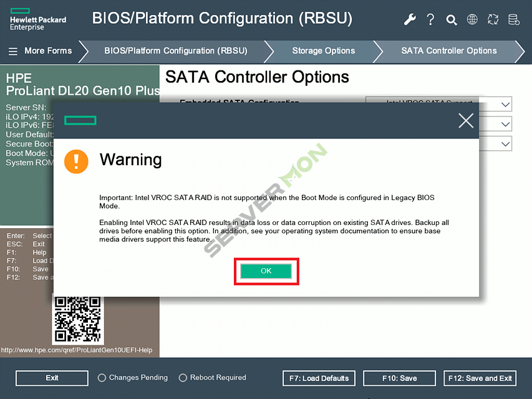532x399 pixels.
Task: Open help question mark icon
Action: pos(430,20)
